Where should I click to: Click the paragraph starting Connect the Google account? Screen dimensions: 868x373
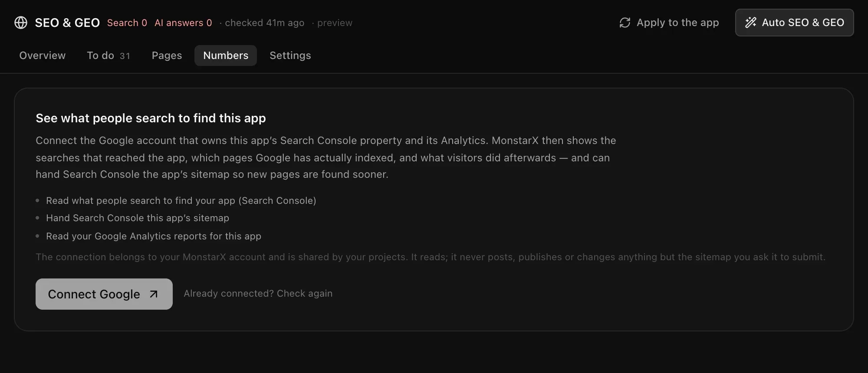pyautogui.click(x=326, y=157)
